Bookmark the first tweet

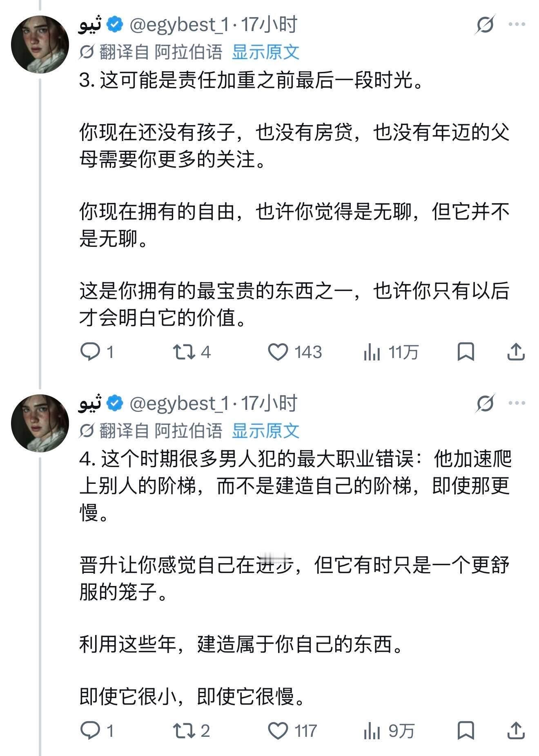(465, 352)
